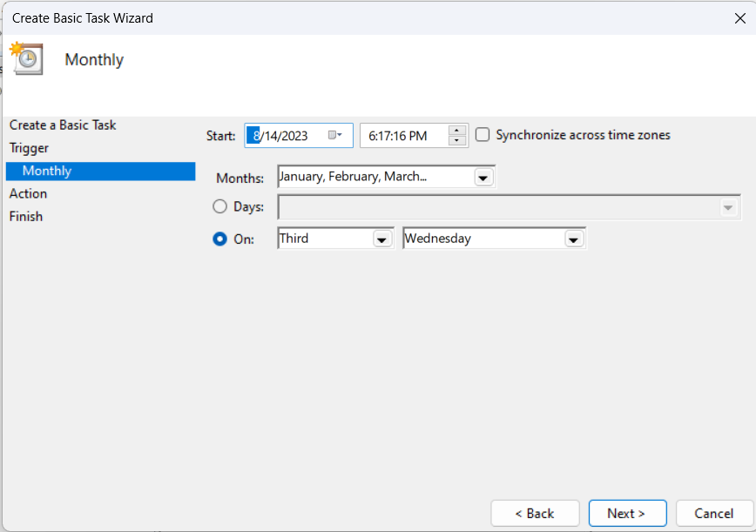Decrease the start time with down arrow

(456, 141)
